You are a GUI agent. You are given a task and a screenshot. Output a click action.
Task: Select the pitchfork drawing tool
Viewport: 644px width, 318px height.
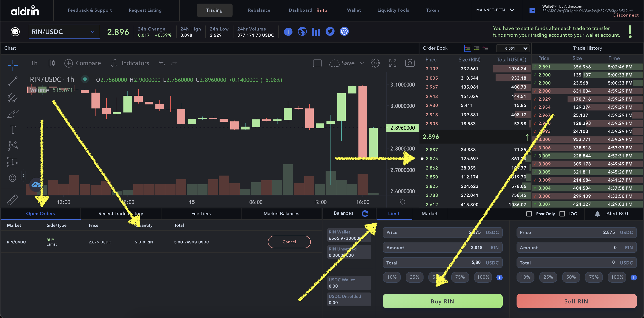coord(13,98)
